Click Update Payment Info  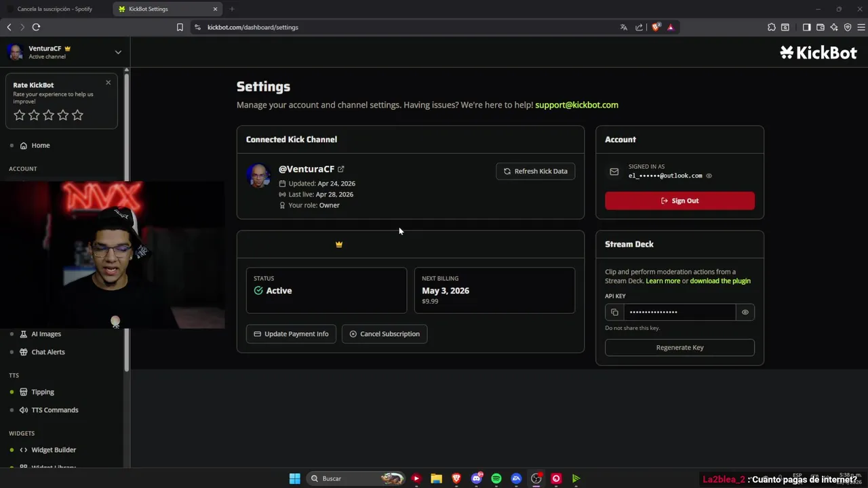[x=291, y=333]
